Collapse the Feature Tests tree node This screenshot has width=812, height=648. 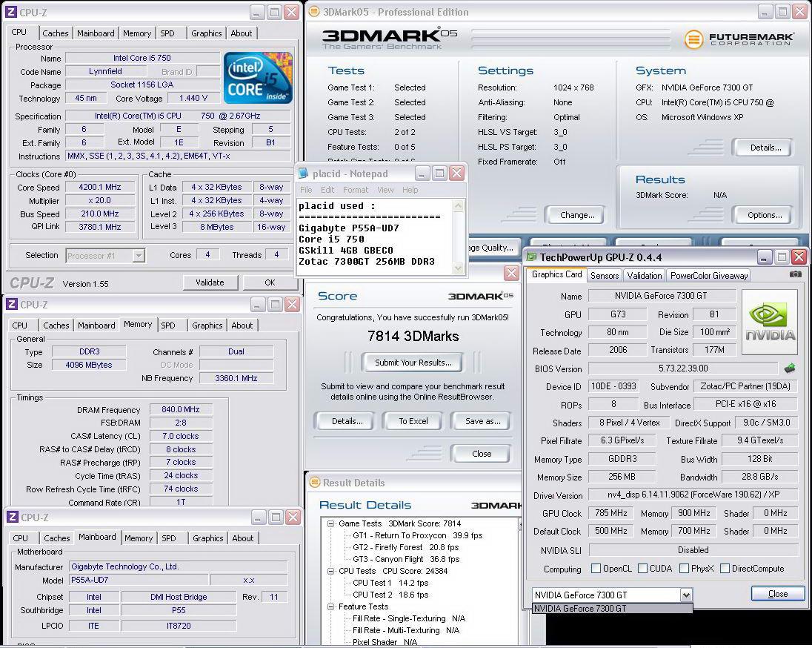[330, 606]
